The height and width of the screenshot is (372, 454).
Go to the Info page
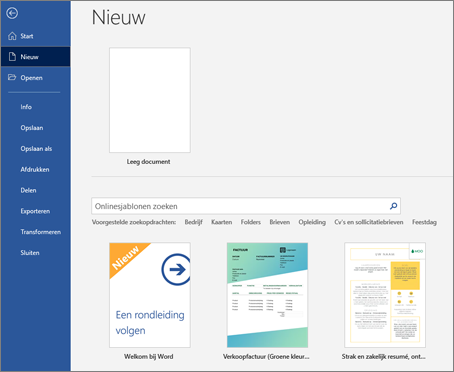tap(35, 107)
